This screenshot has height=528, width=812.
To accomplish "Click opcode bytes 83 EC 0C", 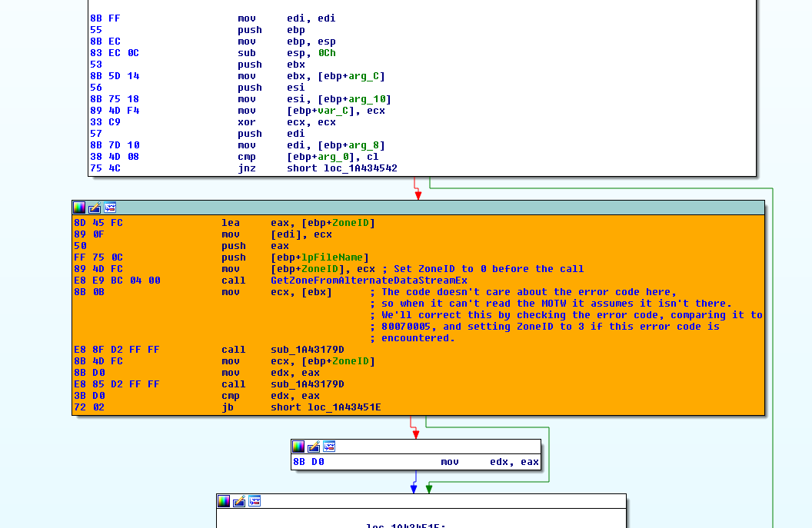I will tap(115, 53).
